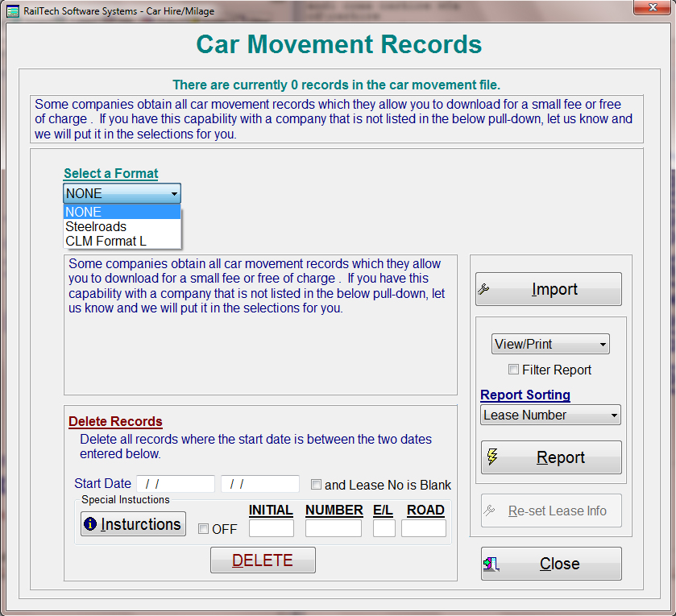Check the 'and Lease No is Blank' box
This screenshot has width=676, height=616.
[x=317, y=485]
